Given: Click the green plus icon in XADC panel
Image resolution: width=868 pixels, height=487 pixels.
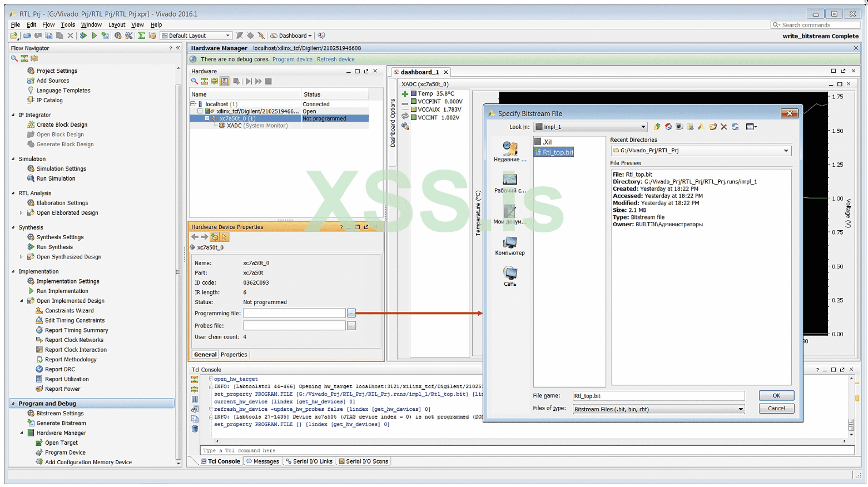Looking at the screenshot, I should [x=405, y=94].
